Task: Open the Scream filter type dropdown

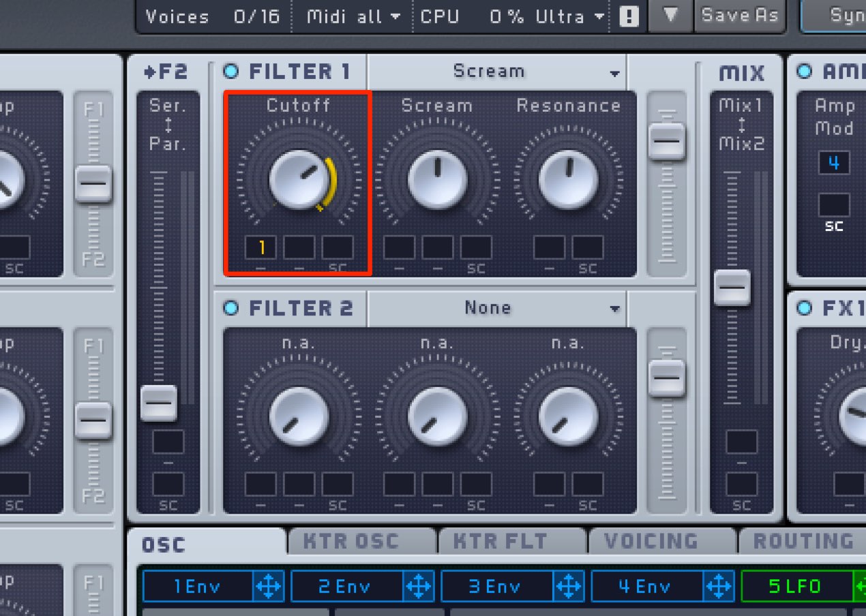Action: pyautogui.click(x=497, y=72)
